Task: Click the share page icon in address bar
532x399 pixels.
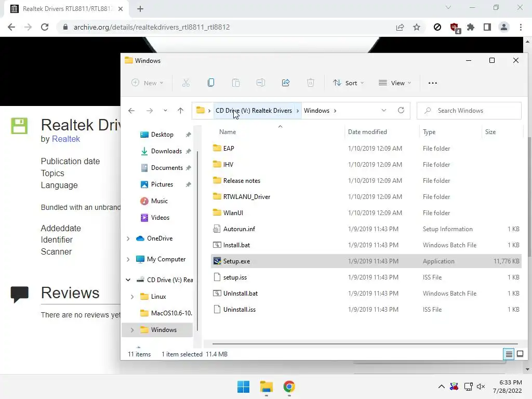Action: coord(400,27)
